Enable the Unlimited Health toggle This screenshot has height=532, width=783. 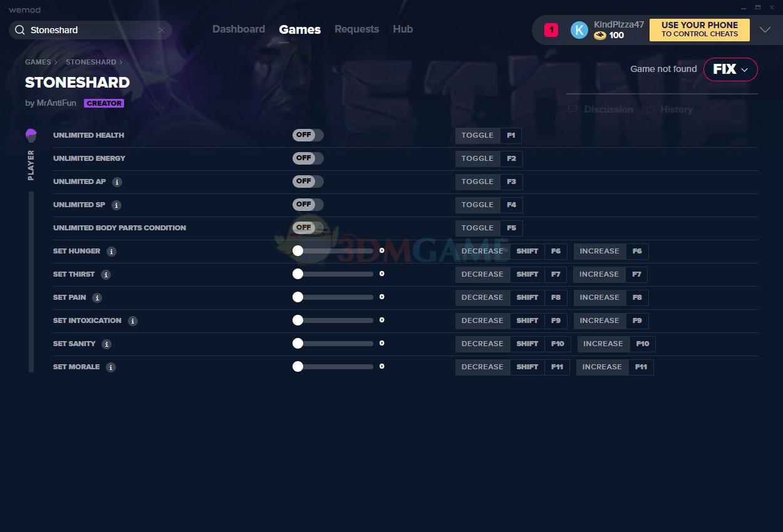point(308,135)
